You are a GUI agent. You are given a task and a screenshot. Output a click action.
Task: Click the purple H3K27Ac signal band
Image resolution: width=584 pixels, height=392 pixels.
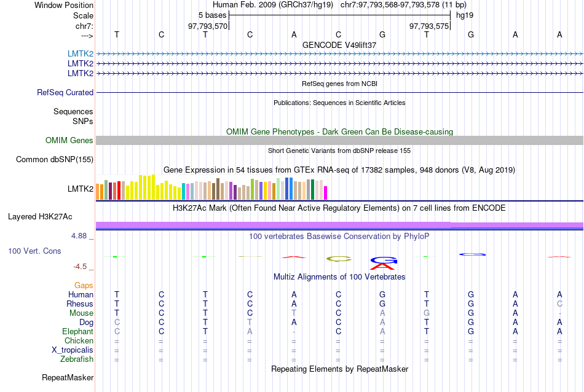[339, 225]
